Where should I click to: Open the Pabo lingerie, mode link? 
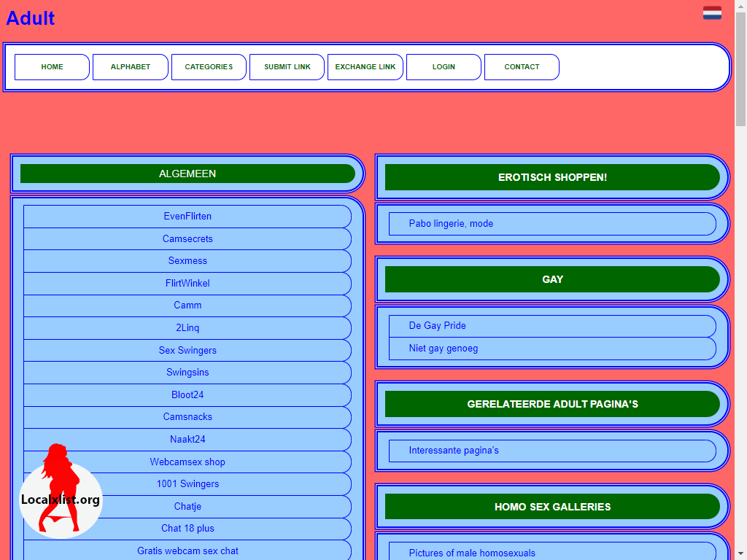point(552,224)
